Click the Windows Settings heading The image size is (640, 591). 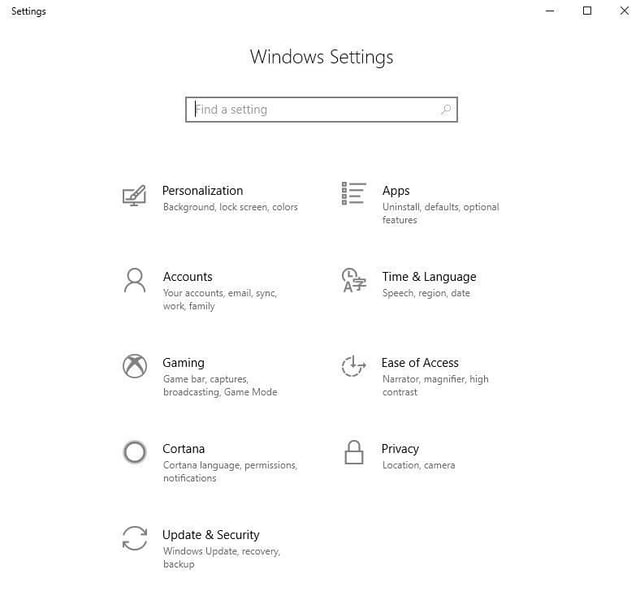(322, 57)
